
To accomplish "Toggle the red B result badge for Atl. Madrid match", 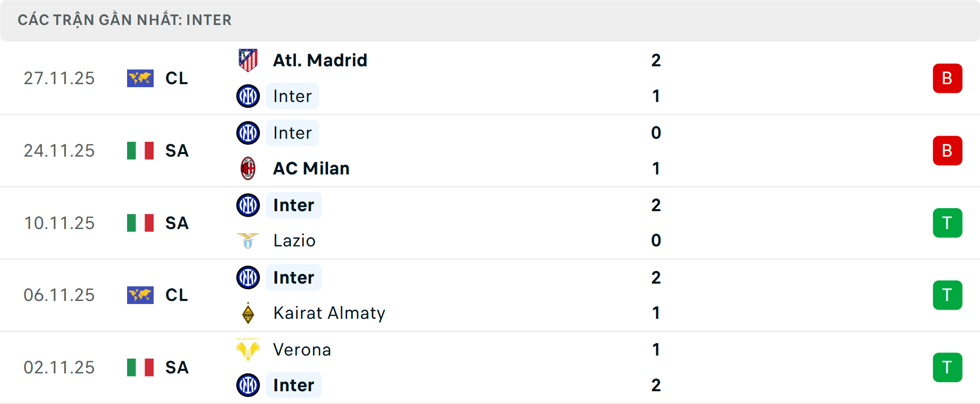I will pyautogui.click(x=947, y=78).
